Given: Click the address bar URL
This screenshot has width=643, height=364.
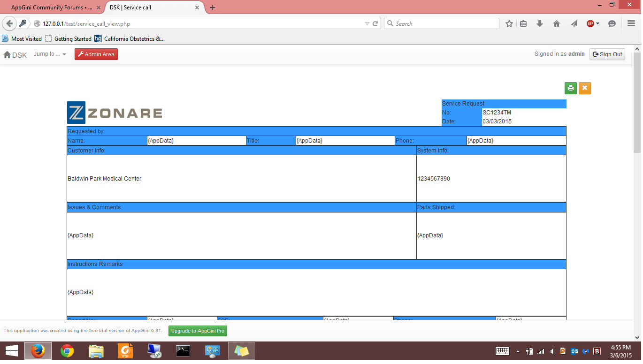Looking at the screenshot, I should (86, 23).
